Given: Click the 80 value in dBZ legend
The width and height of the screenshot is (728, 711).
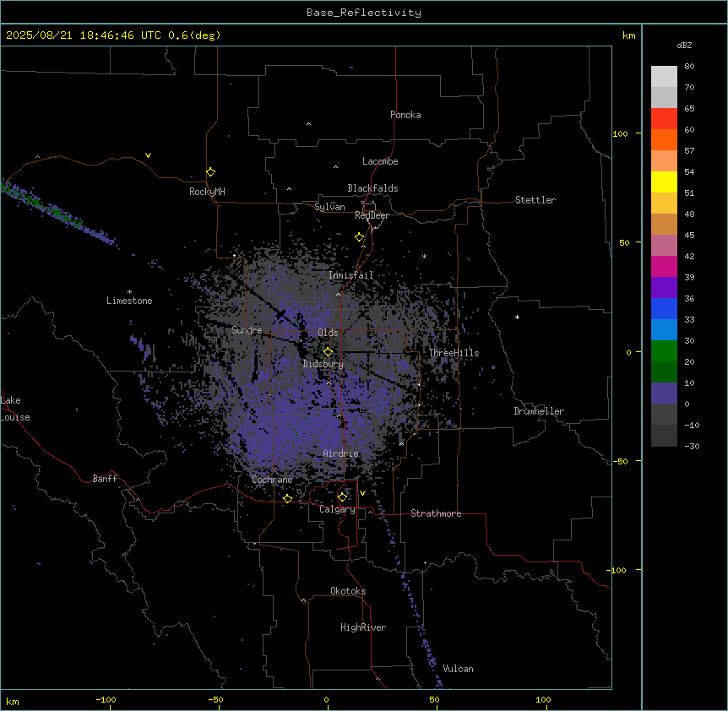Looking at the screenshot, I should click(x=689, y=67).
